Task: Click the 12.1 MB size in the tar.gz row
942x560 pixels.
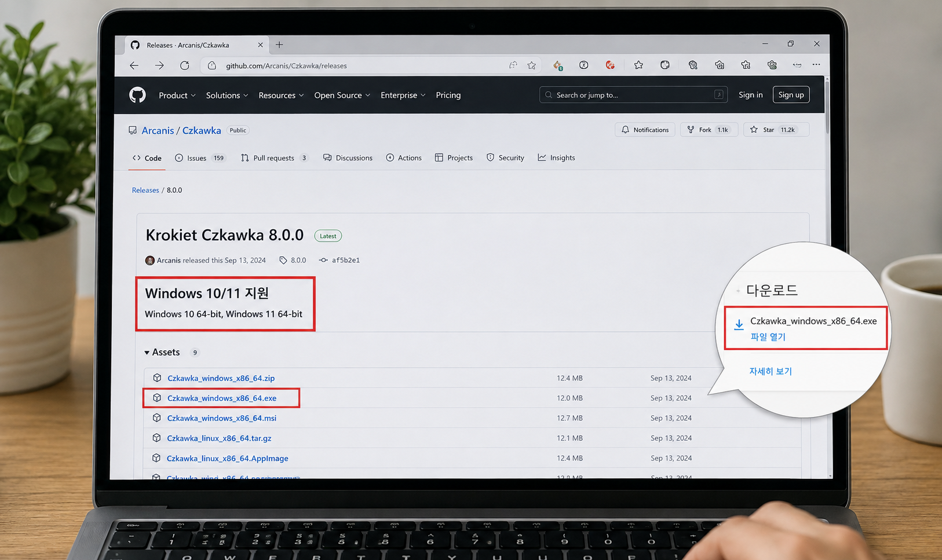Action: [569, 438]
